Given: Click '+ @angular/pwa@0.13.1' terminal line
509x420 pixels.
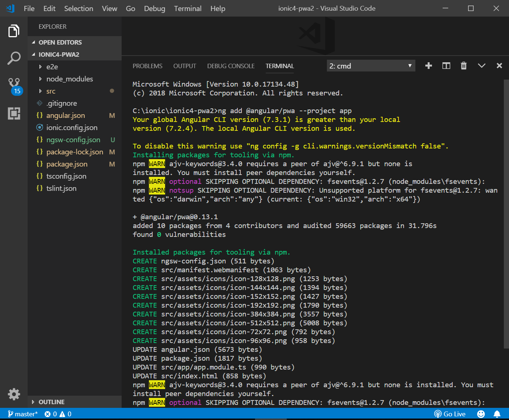Looking at the screenshot, I should point(175,217).
